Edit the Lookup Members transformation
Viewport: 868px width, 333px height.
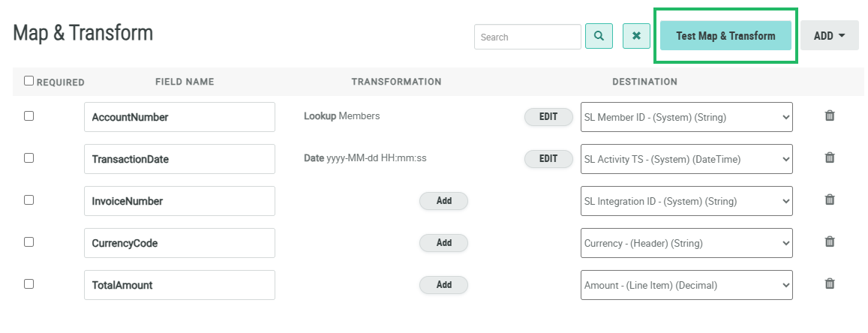point(548,117)
